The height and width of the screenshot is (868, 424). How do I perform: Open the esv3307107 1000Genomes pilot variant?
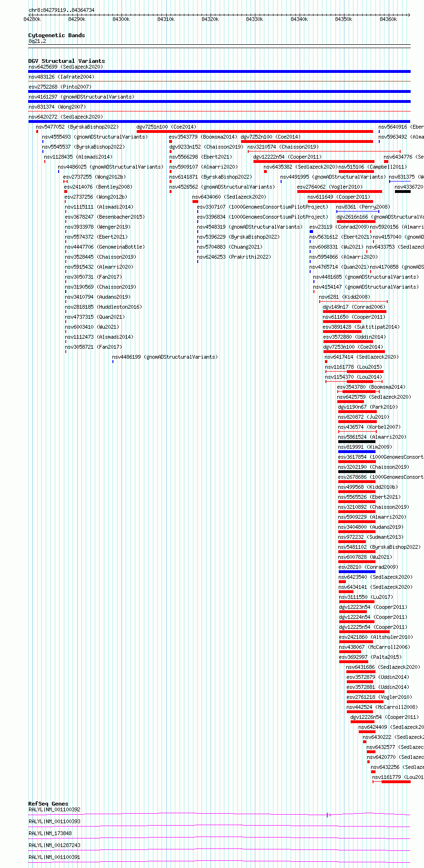(262, 207)
